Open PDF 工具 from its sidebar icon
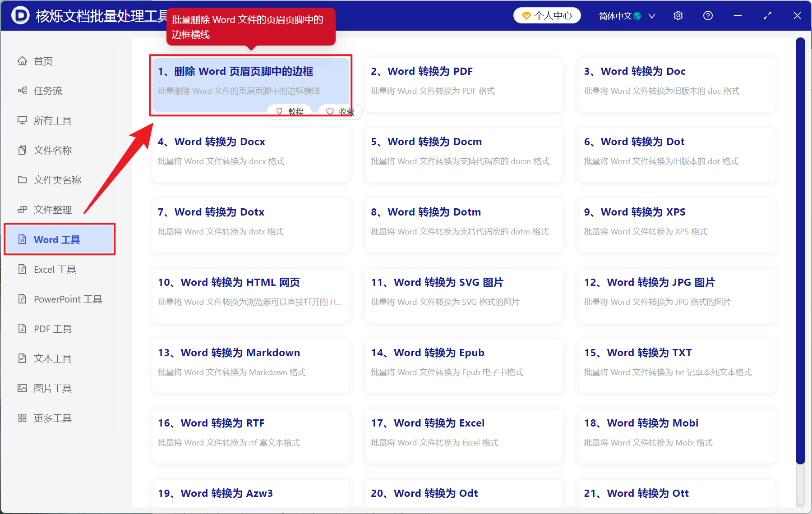 (x=23, y=329)
